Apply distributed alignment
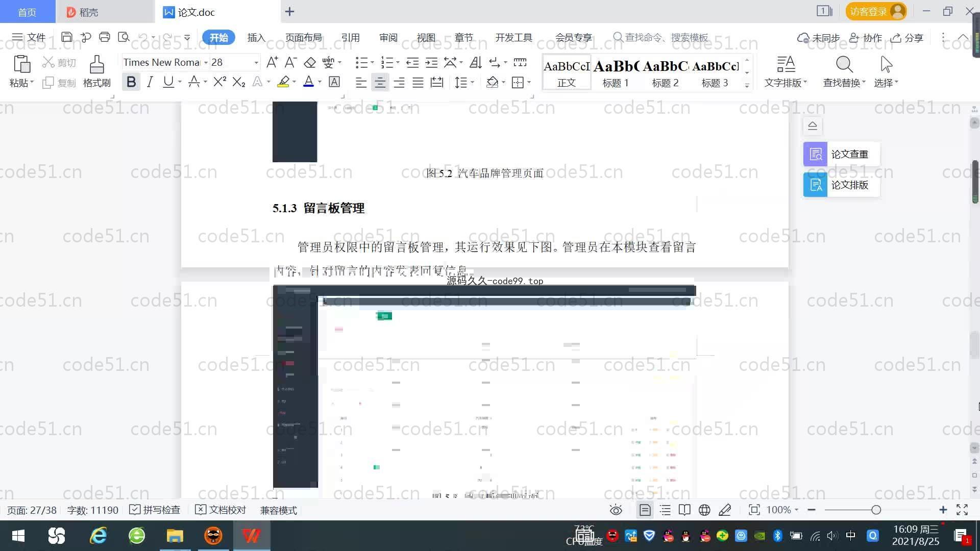980x551 pixels. tap(437, 82)
